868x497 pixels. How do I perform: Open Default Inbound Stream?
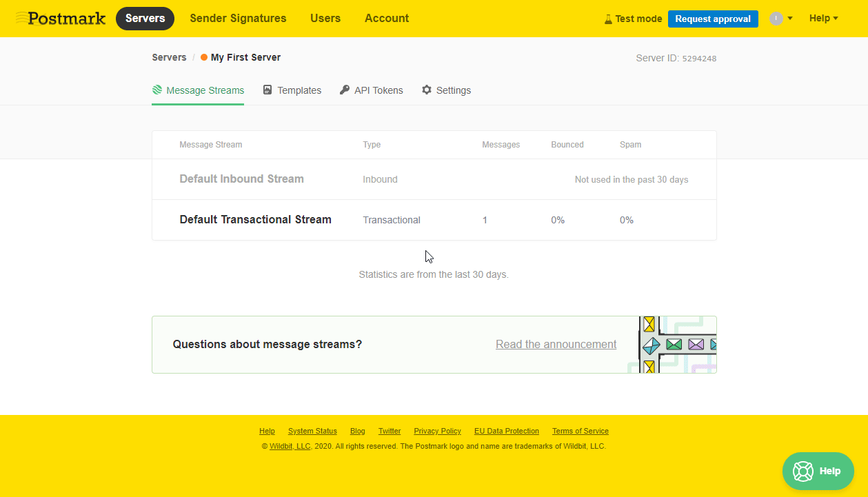(x=241, y=179)
